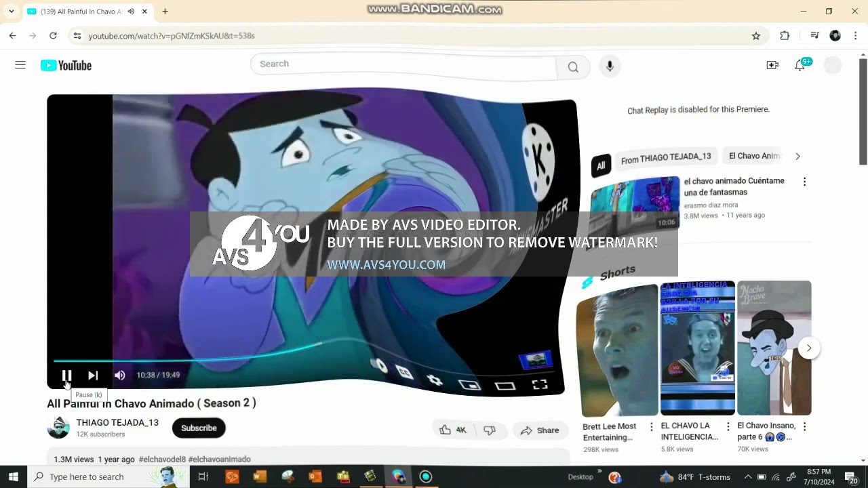Skip to the next video
Viewport: 868px width, 488px height.
click(93, 375)
